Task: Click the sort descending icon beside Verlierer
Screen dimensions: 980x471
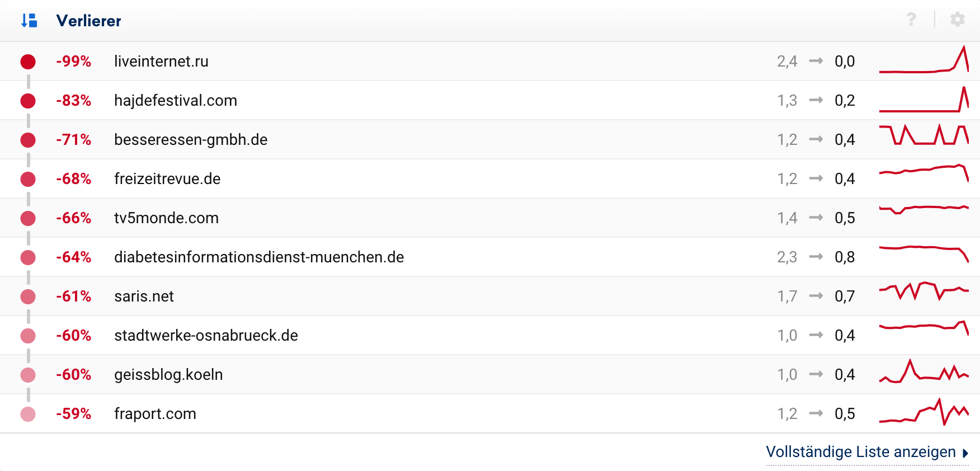Action: (29, 21)
